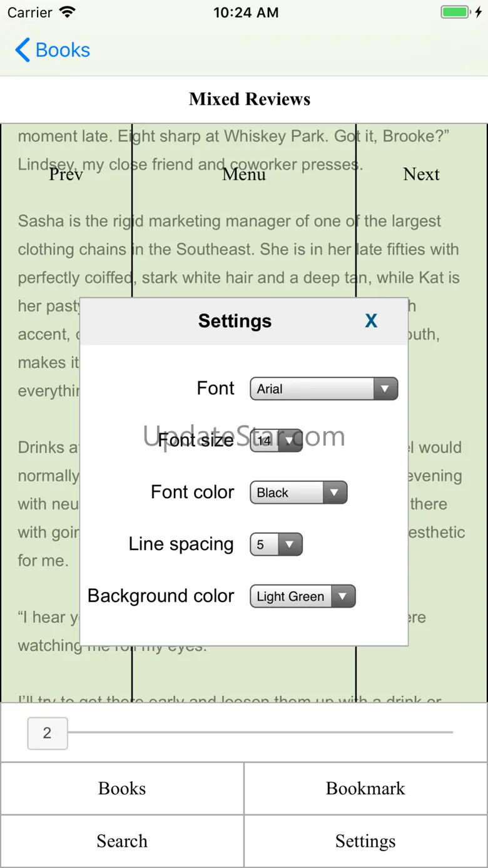
Task: Select the Bookmark tab
Action: coord(365,789)
